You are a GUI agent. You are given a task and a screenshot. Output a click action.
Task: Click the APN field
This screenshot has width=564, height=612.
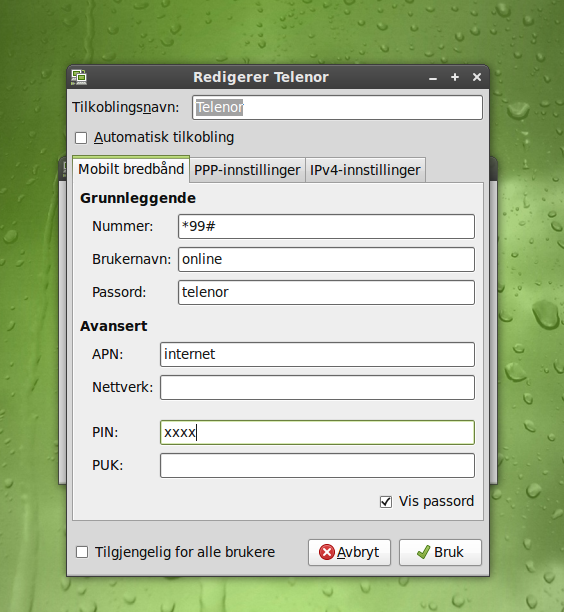(x=317, y=354)
